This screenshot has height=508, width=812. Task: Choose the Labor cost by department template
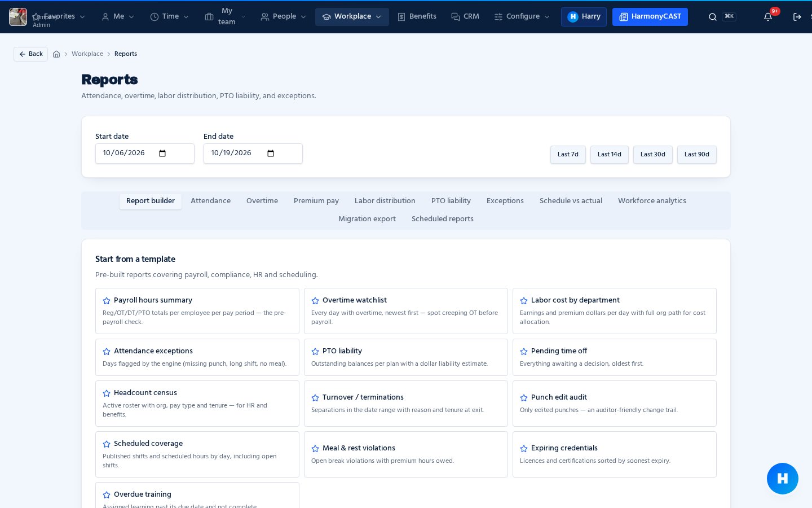615,311
